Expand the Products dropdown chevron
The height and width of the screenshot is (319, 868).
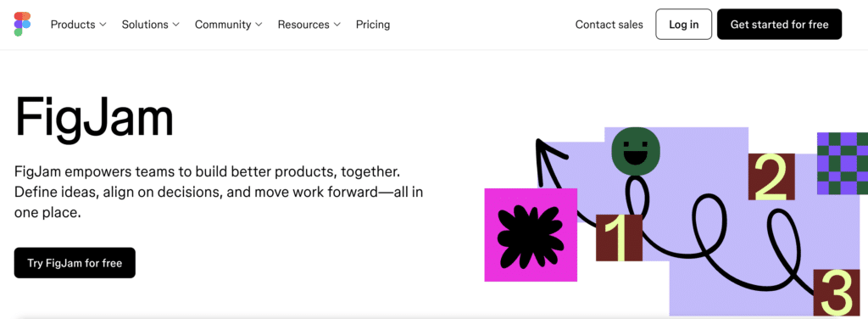point(103,25)
